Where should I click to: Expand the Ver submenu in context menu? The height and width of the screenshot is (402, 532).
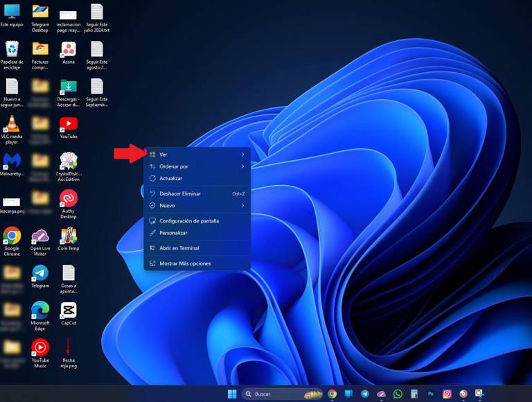coord(197,155)
